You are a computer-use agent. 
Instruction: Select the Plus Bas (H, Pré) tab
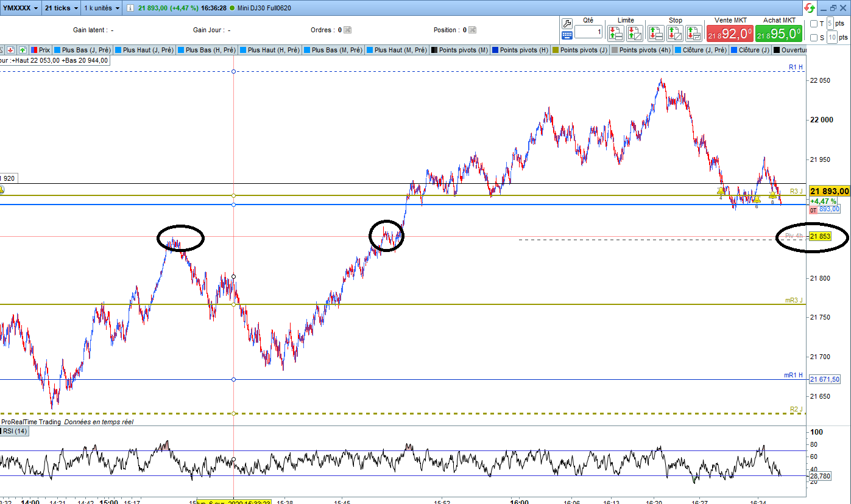(x=207, y=50)
